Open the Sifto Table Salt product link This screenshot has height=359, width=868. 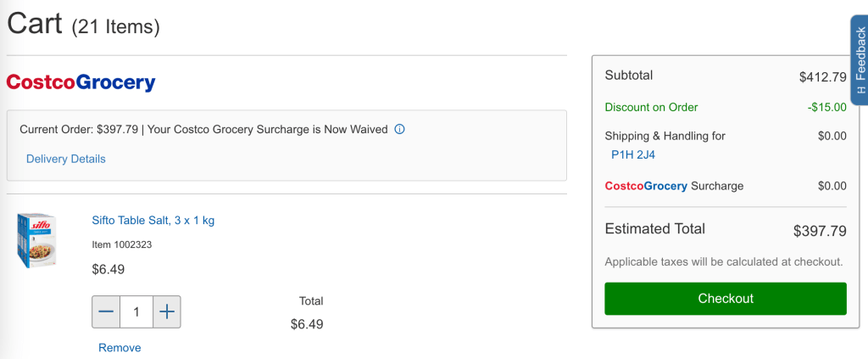coord(153,221)
